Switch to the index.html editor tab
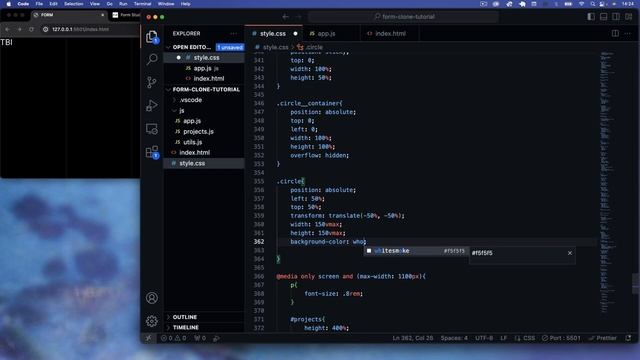 coord(390,33)
